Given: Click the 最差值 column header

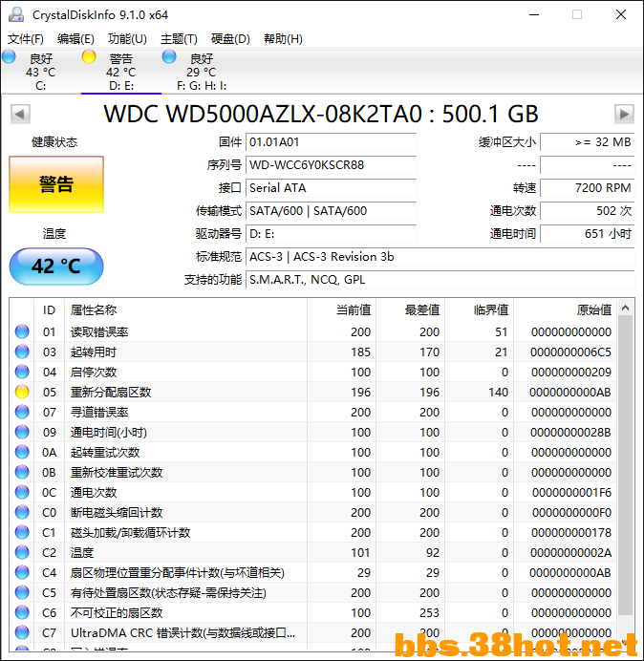Looking at the screenshot, I should [x=410, y=310].
